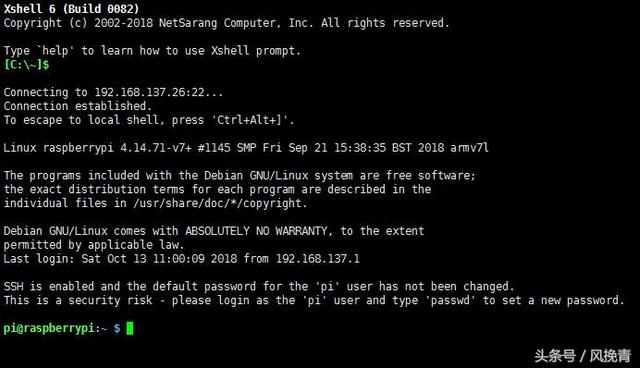640x368 pixels.
Task: Click the Last login timestamp line
Action: coord(182,259)
